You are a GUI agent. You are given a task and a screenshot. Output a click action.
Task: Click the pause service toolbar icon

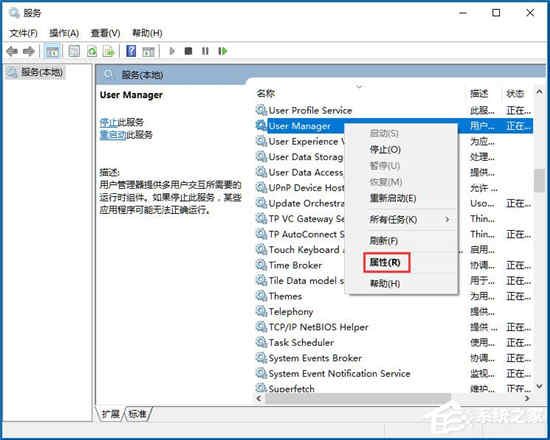pyautogui.click(x=205, y=51)
